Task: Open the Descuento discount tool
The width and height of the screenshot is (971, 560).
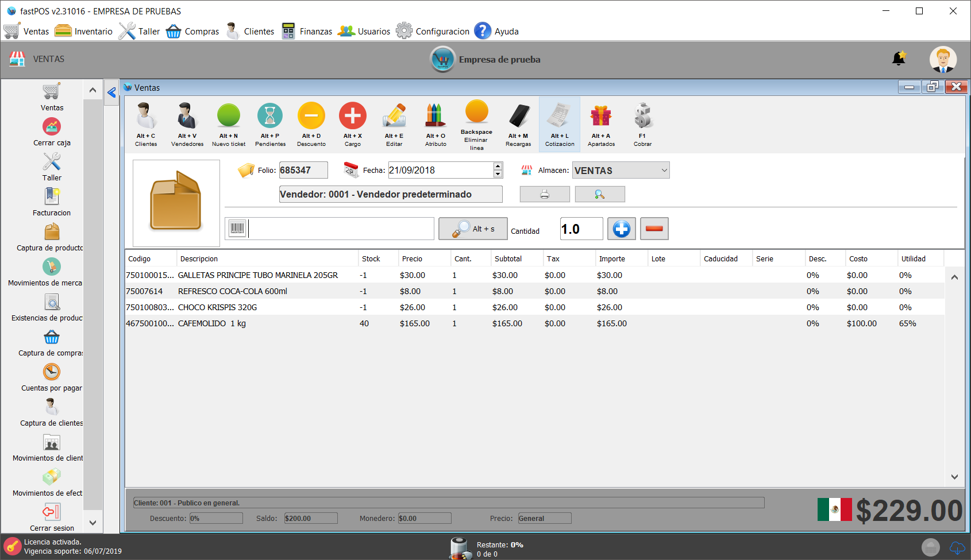Action: point(311,117)
